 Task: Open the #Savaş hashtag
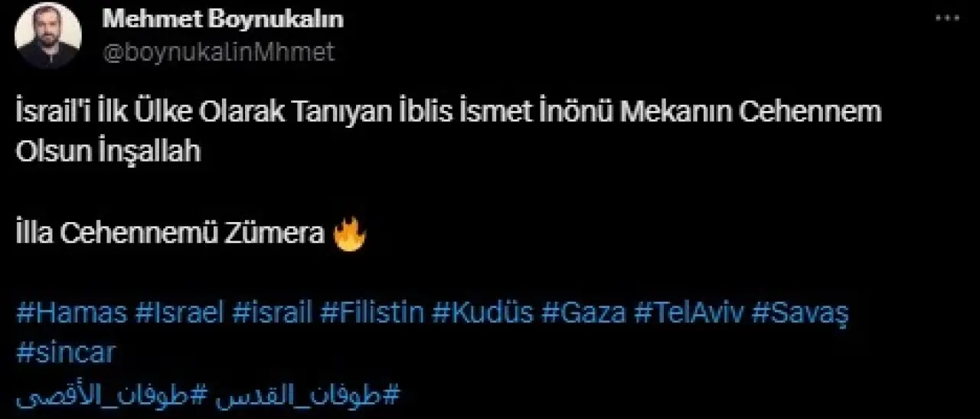pos(800,313)
